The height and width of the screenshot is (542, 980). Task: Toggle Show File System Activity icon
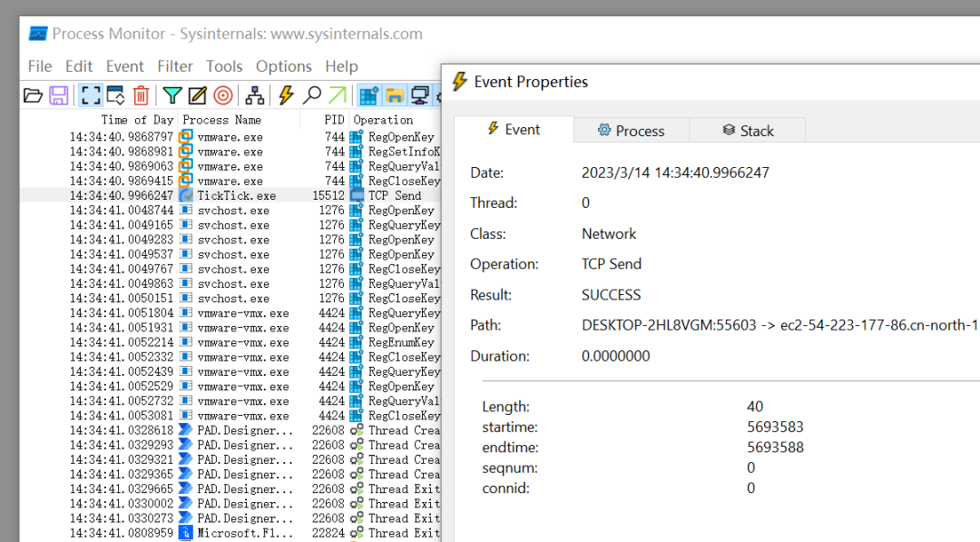coord(395,95)
